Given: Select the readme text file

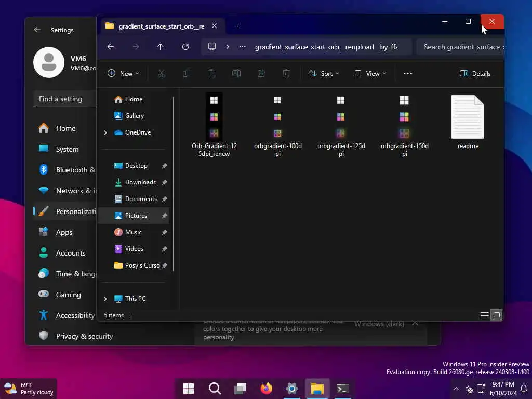Looking at the screenshot, I should (x=468, y=122).
